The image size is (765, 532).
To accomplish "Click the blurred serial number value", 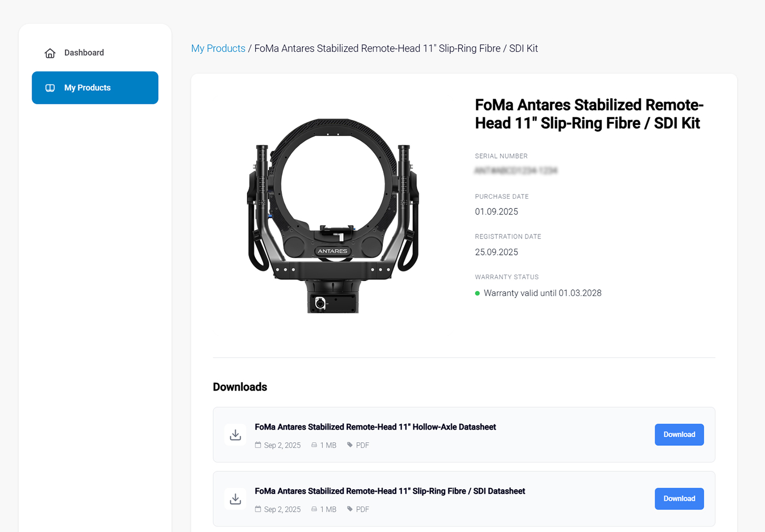I will 516,171.
